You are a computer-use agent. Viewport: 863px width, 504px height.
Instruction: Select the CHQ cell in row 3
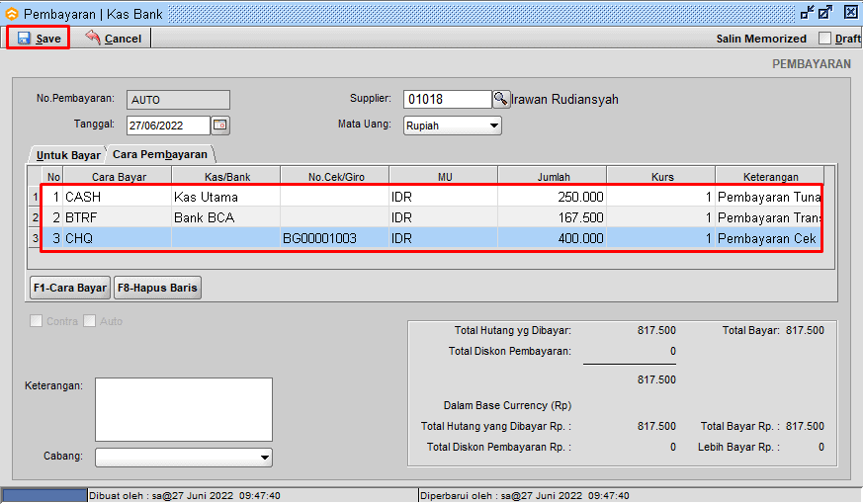tap(118, 238)
